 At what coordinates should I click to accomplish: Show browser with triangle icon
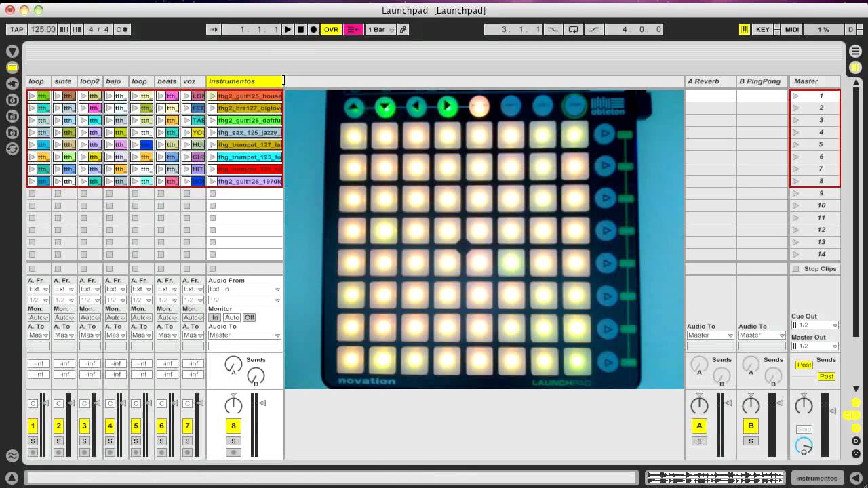[x=12, y=51]
